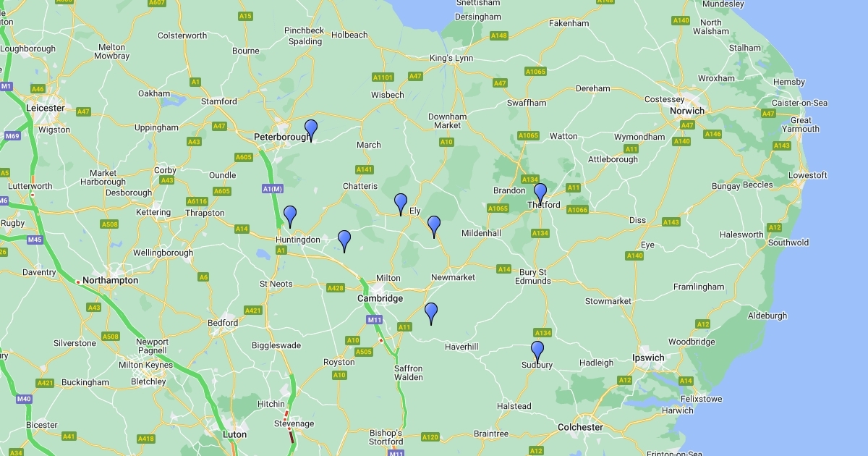Click the M11 motorway shield near Cambridge

(x=374, y=319)
